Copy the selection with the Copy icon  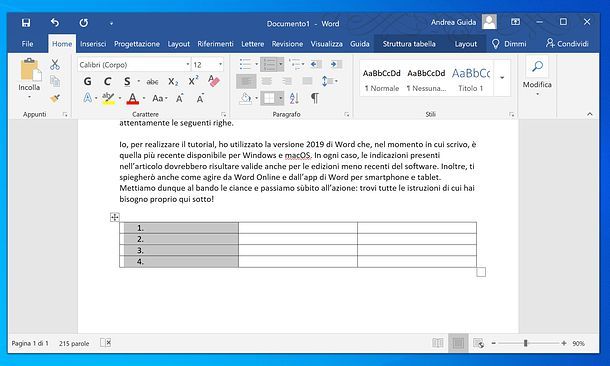[x=55, y=81]
